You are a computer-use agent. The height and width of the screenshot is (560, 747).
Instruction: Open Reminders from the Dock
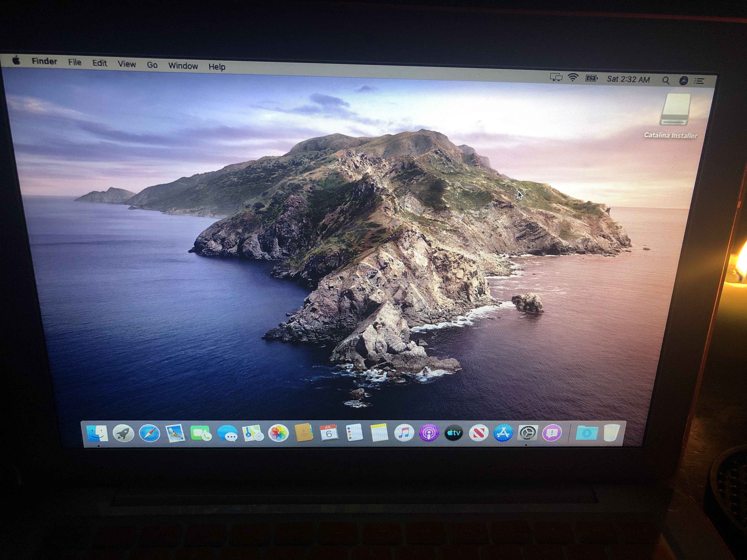tap(354, 432)
